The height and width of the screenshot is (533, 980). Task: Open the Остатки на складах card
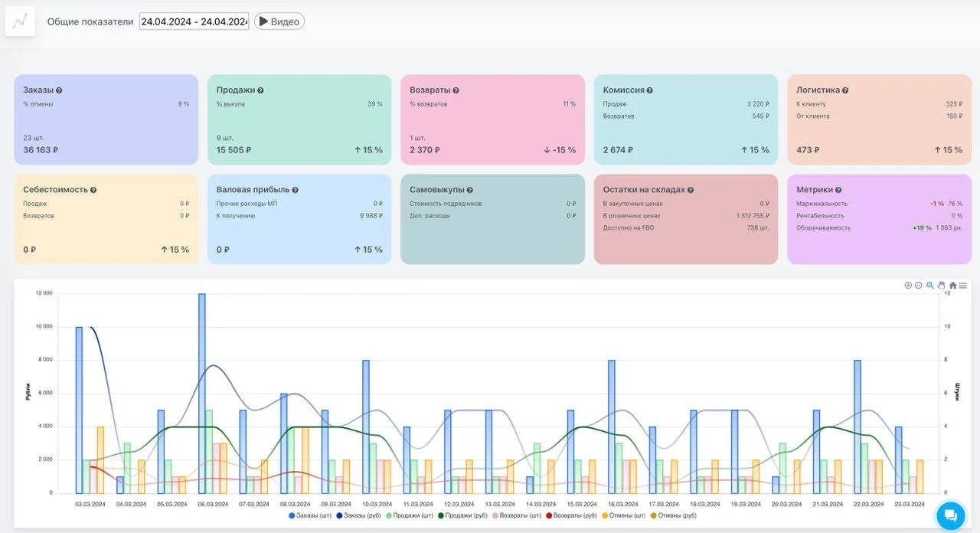tap(686, 219)
